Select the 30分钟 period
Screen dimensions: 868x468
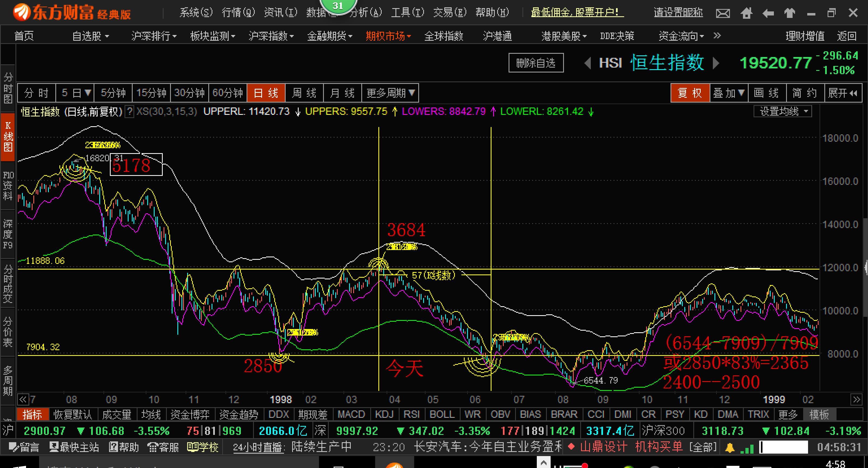(189, 93)
